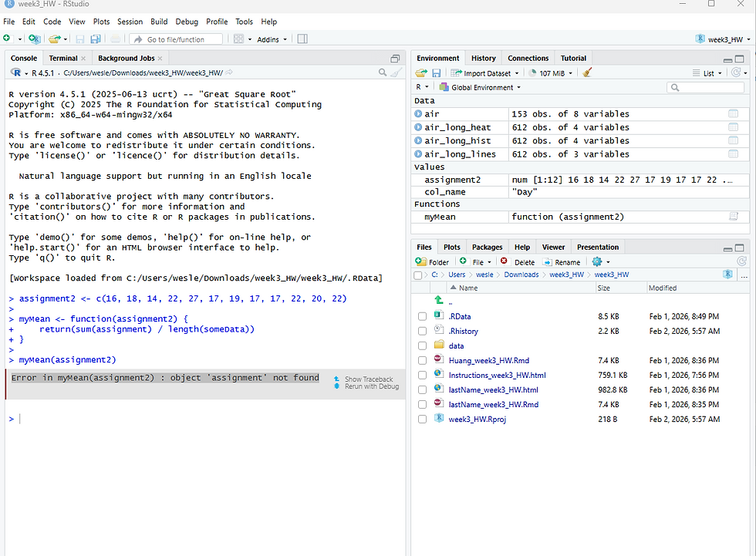Open the Huang_week3_HW.Rmd file link
Screen dimensions: 756x556
coord(489,360)
